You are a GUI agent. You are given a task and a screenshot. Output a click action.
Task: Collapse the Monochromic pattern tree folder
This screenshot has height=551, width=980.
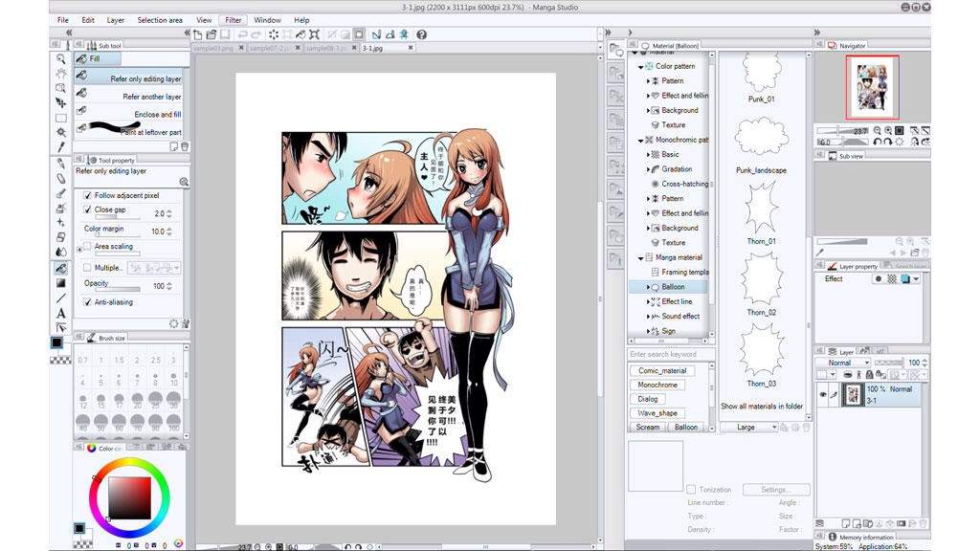point(640,140)
